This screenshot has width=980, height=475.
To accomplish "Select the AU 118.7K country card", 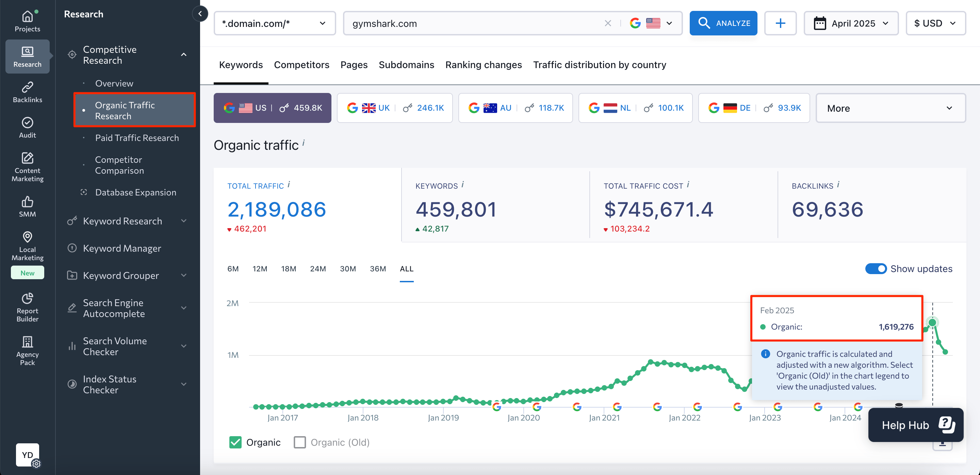I will pos(516,108).
